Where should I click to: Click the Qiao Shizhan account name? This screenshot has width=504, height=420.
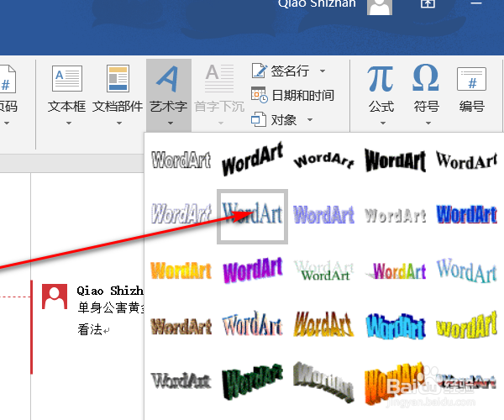[318, 3]
